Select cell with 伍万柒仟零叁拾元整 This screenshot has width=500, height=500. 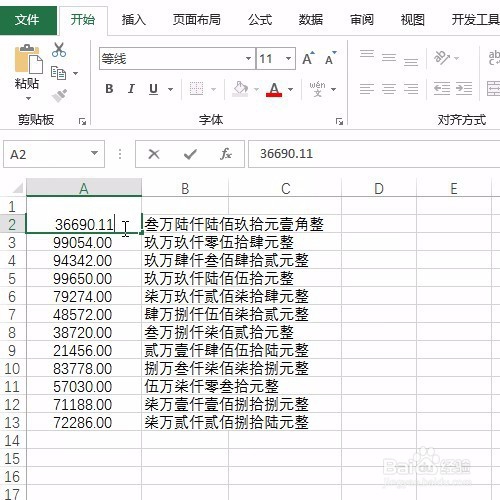185,386
